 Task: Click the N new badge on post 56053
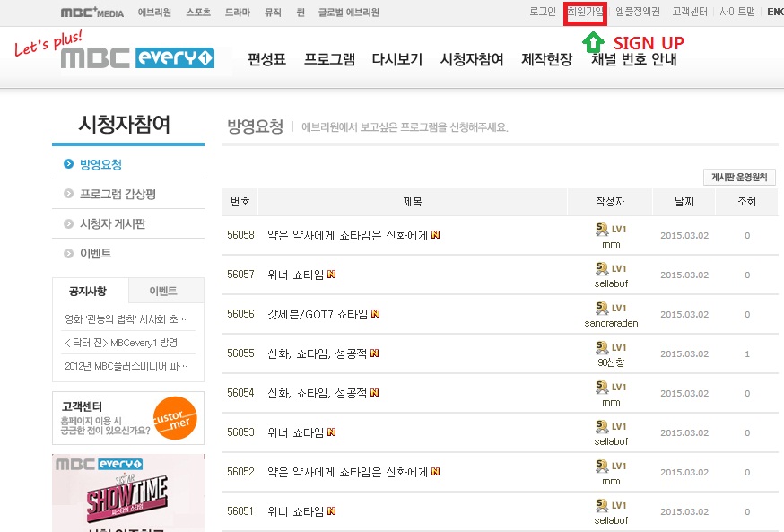(332, 432)
